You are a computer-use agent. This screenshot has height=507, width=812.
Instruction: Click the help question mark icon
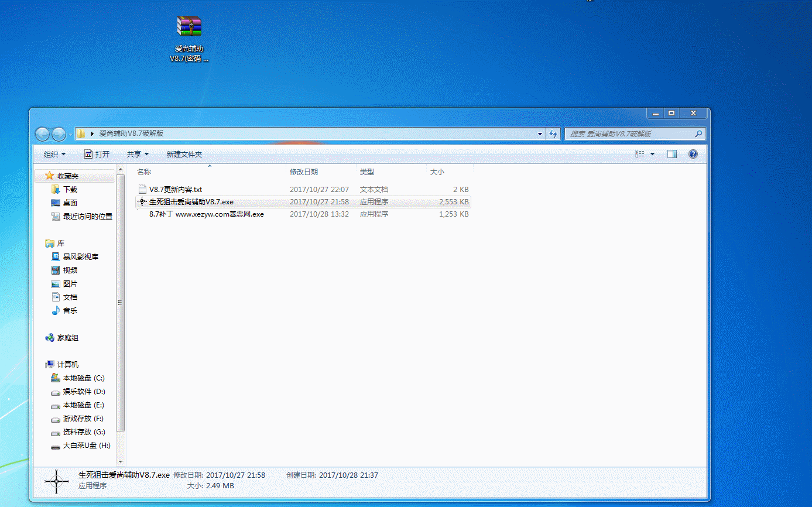(x=693, y=154)
